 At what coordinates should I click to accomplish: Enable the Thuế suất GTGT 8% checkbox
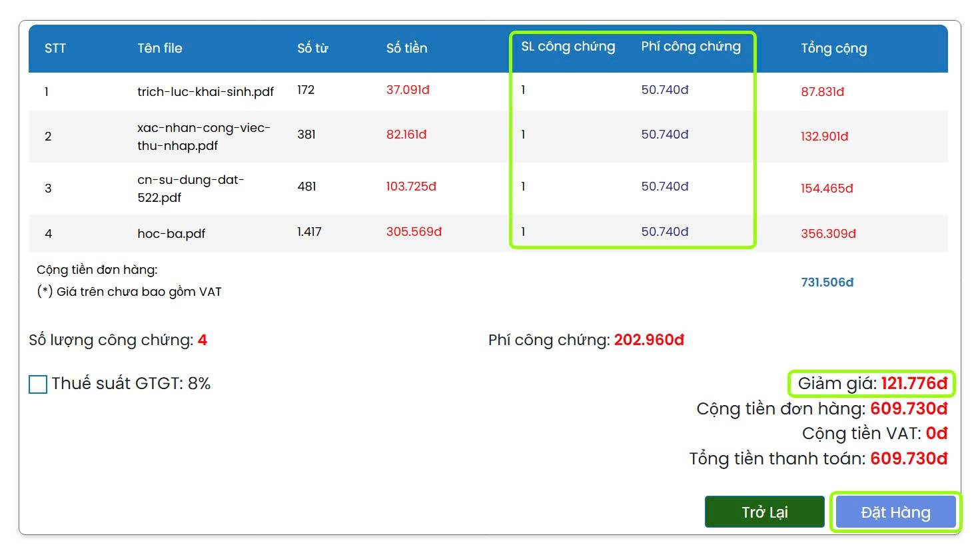38,384
